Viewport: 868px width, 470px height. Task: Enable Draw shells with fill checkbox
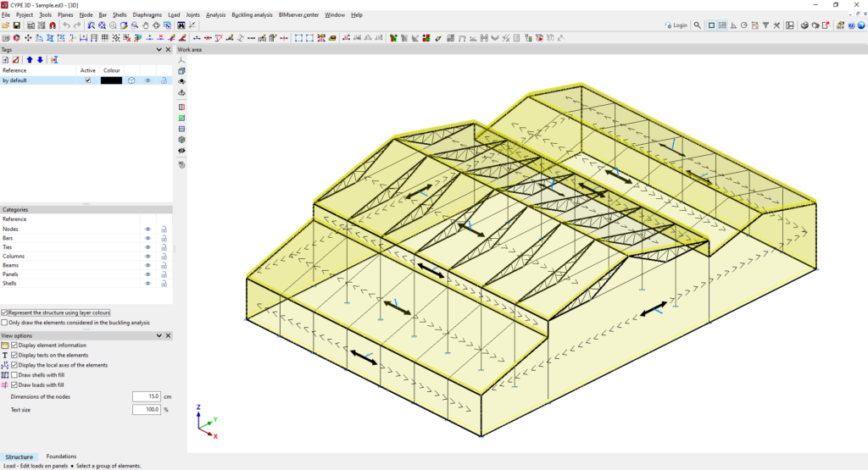click(14, 375)
